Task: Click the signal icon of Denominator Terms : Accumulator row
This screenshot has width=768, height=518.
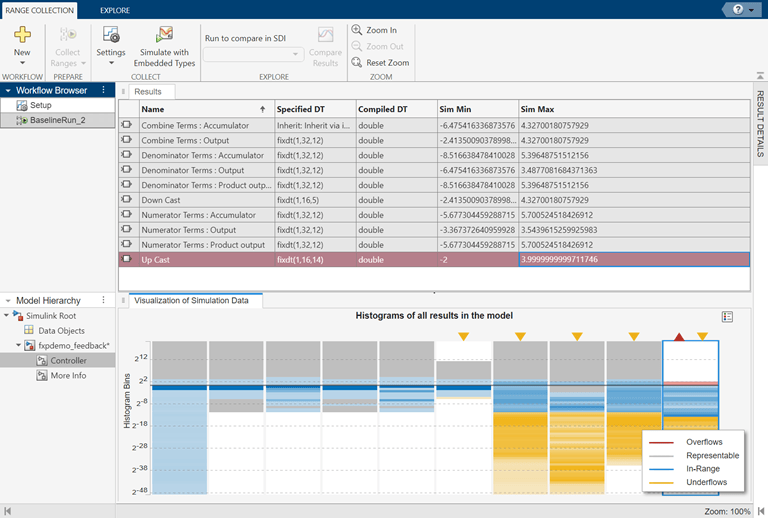Action: point(127,155)
